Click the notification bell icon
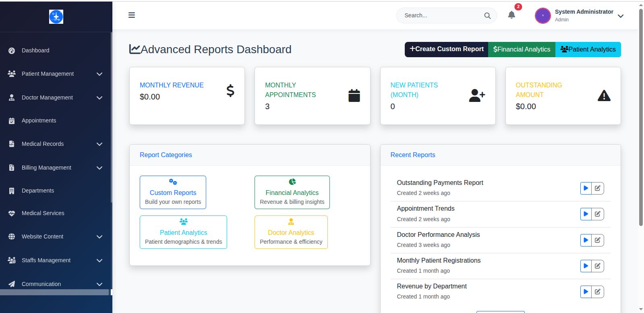The image size is (644, 313). pyautogui.click(x=511, y=15)
